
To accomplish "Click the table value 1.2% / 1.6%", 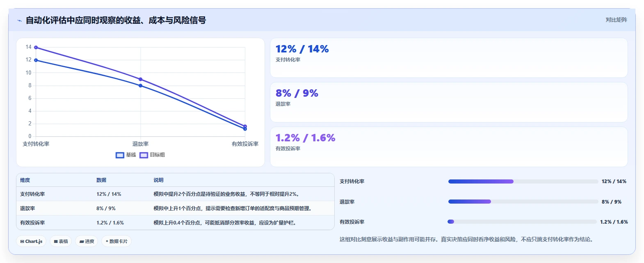I will [110, 223].
